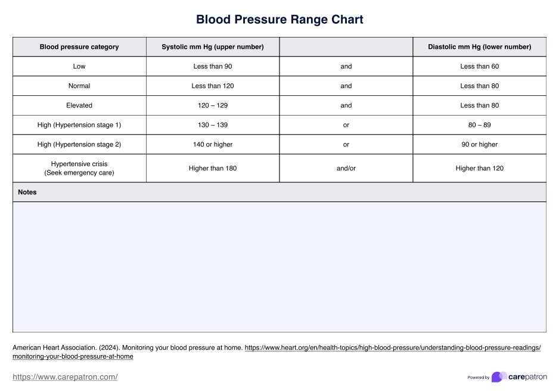Select the Systolic mm Hg header cell

point(213,47)
